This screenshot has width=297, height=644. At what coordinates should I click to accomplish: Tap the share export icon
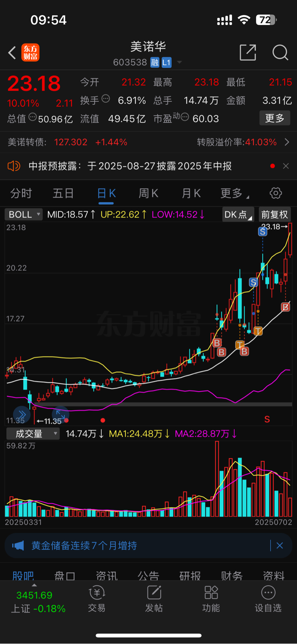pos(248,52)
